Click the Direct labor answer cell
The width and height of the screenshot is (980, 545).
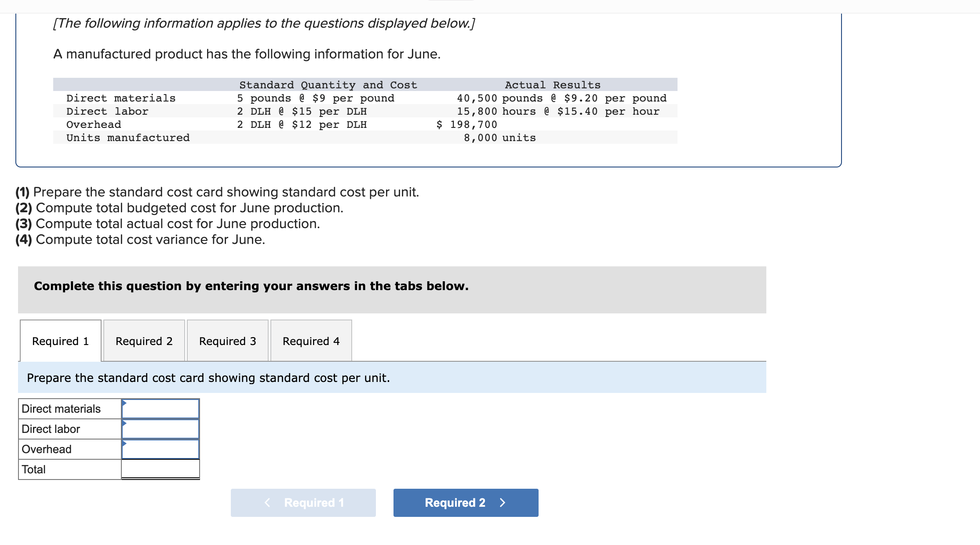click(x=163, y=429)
